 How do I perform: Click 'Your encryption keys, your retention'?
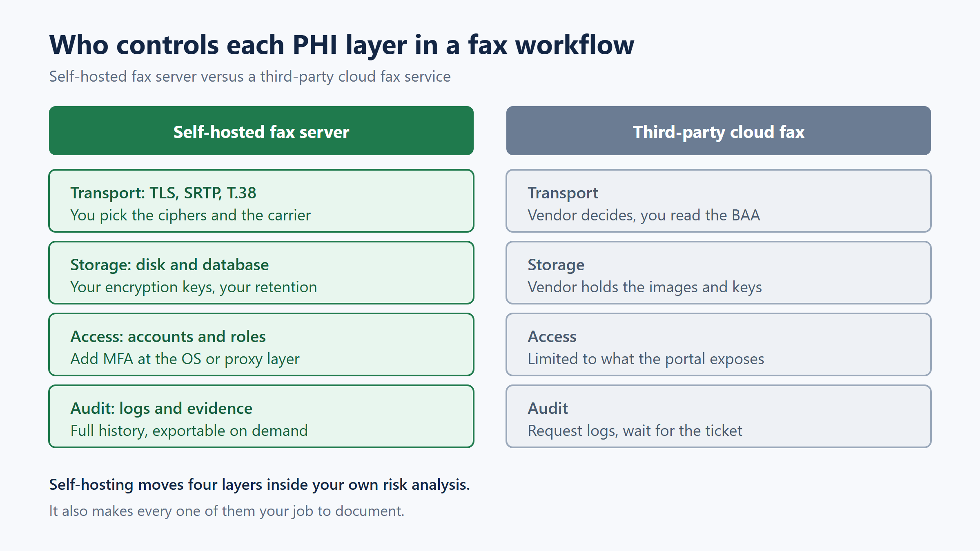pyautogui.click(x=194, y=287)
